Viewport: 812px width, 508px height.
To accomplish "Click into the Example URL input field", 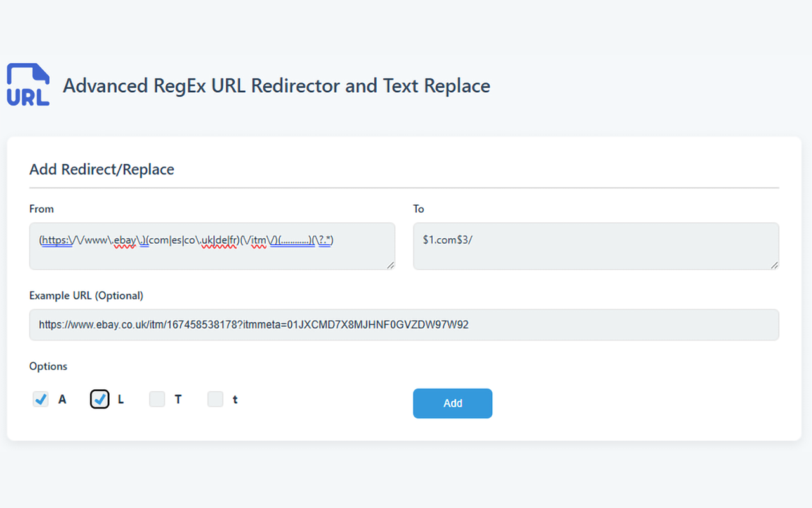I will (403, 324).
